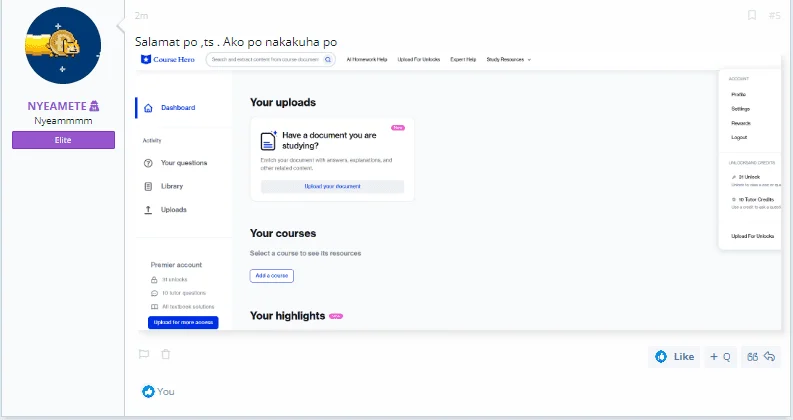Click the Elite rank banner
This screenshot has width=793, height=420.
click(x=63, y=140)
